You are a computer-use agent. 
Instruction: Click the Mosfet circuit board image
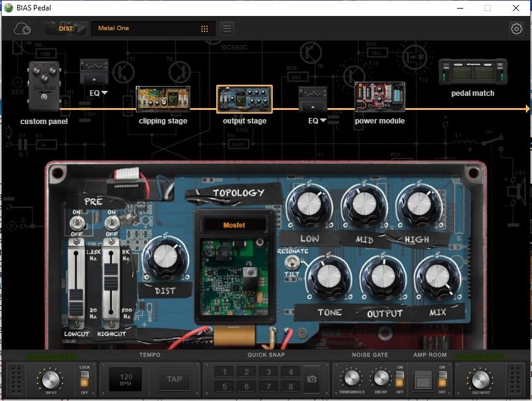click(234, 277)
